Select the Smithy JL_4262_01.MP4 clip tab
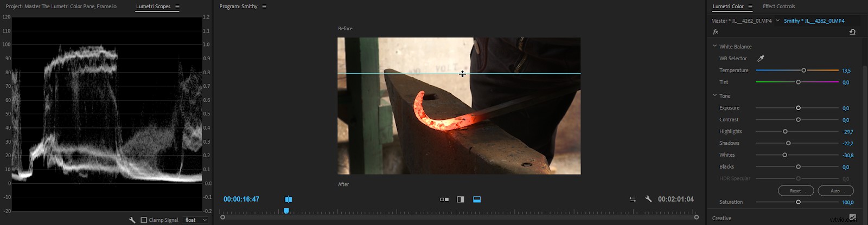This screenshot has height=225, width=868. tap(814, 21)
